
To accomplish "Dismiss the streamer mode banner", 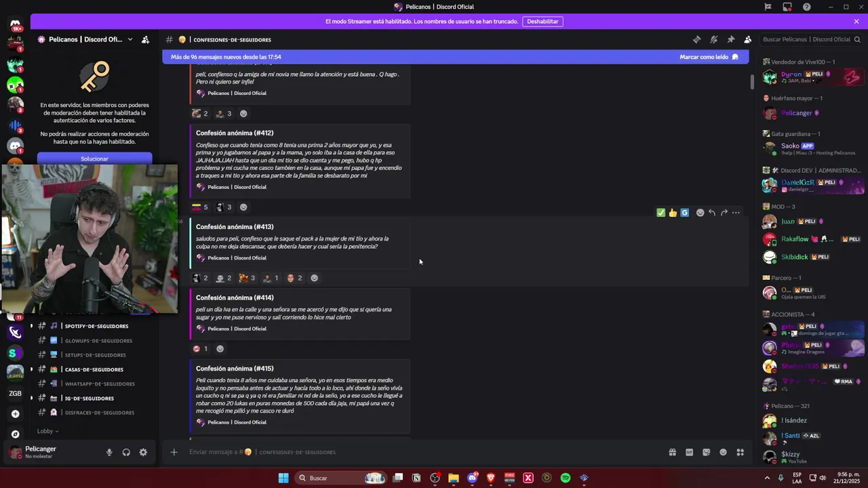I will pyautogui.click(x=856, y=21).
